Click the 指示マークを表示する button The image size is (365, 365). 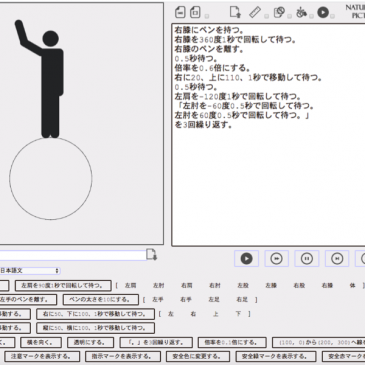pos(123,356)
